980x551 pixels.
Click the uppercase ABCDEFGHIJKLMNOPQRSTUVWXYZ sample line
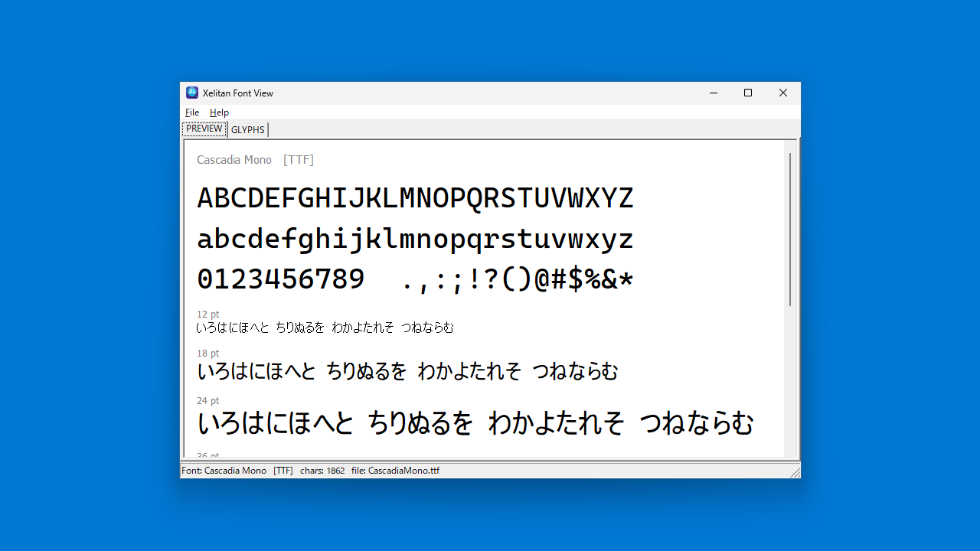click(x=415, y=199)
